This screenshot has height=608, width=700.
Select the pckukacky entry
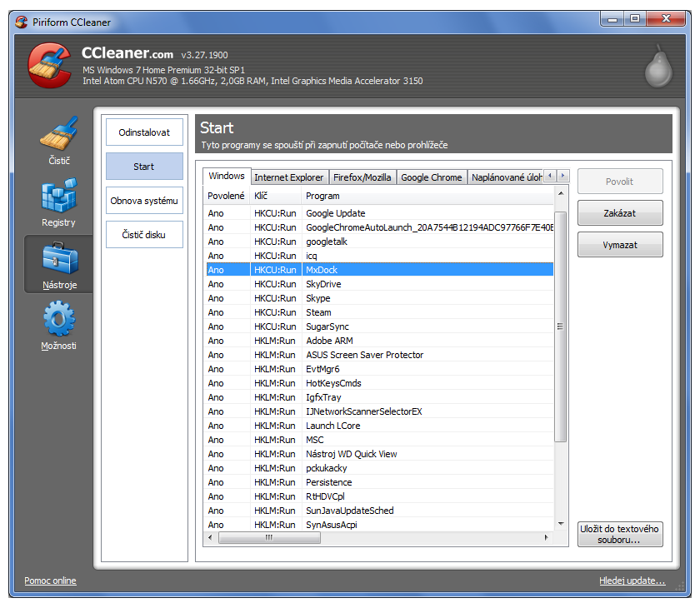pyautogui.click(x=379, y=468)
